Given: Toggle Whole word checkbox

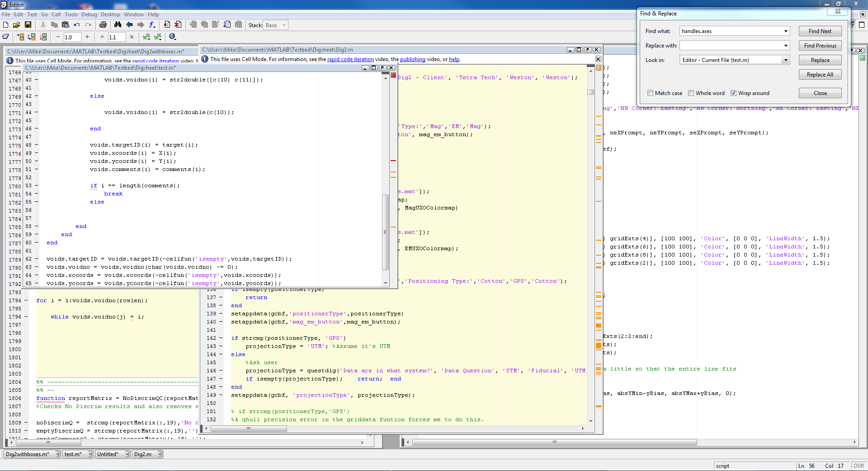Looking at the screenshot, I should tap(691, 93).
